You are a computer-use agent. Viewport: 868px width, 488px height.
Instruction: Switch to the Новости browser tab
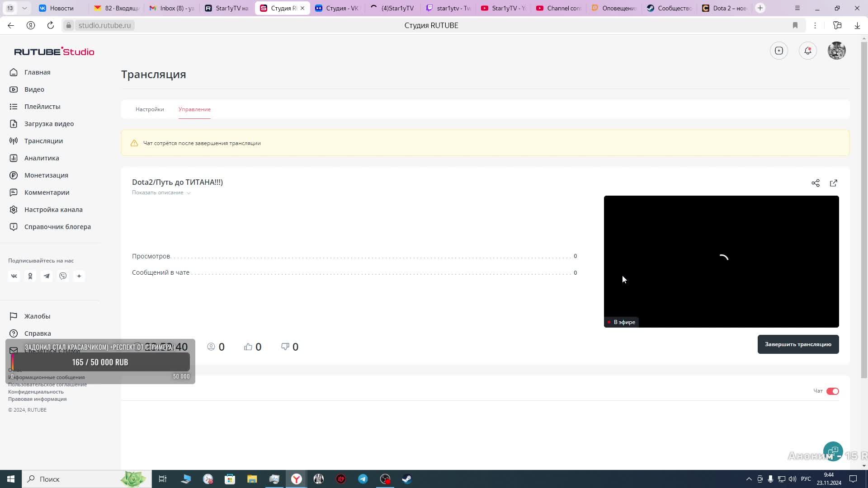pyautogui.click(x=61, y=8)
